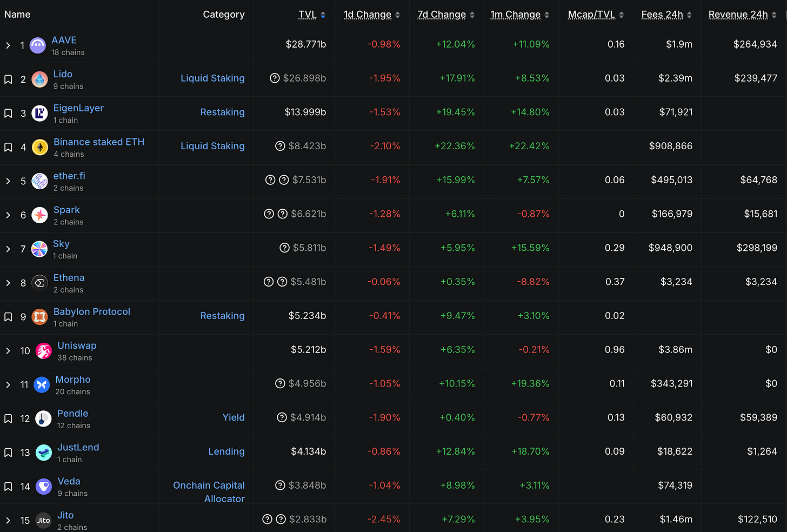This screenshot has height=532, width=787.
Task: Click the Veda shield logo
Action: pyautogui.click(x=44, y=487)
